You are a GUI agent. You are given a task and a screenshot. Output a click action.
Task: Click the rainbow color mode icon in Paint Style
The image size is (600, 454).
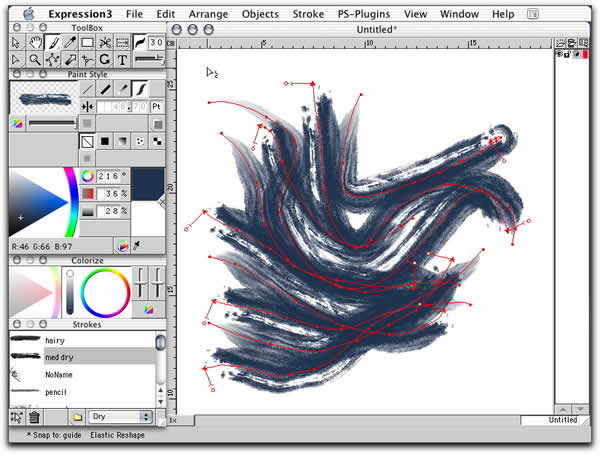[x=17, y=124]
